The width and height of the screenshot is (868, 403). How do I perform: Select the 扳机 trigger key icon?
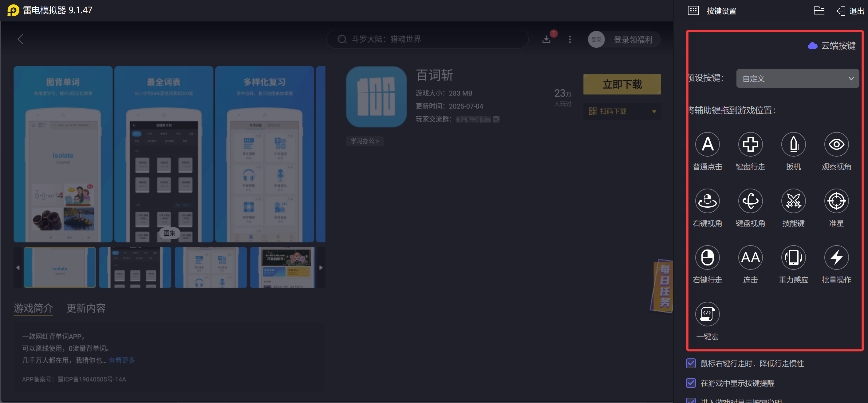tap(793, 144)
